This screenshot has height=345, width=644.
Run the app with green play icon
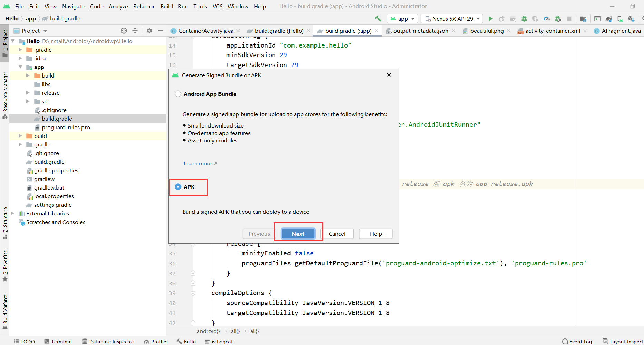[x=490, y=19]
